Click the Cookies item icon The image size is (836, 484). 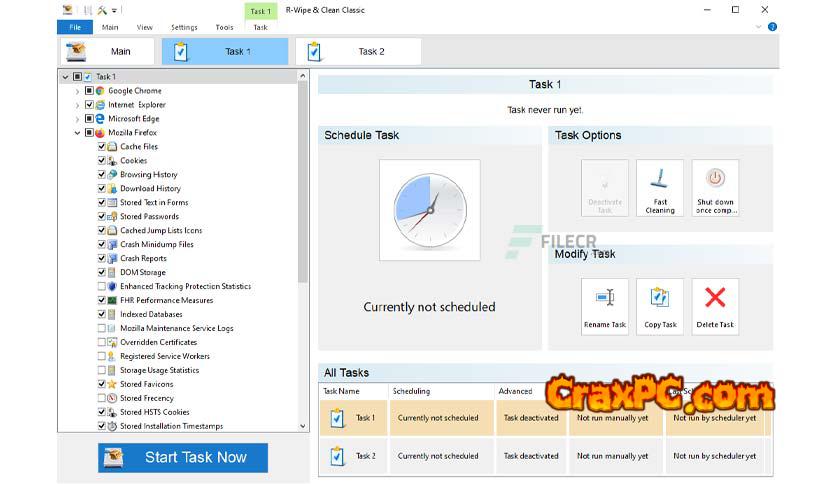tap(112, 160)
